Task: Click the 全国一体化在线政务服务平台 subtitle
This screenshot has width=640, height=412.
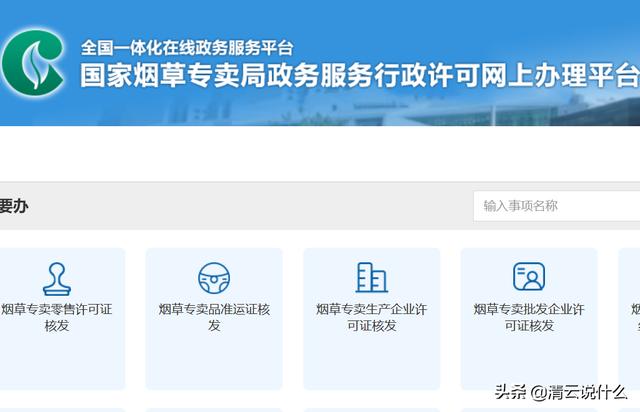Action: (187, 48)
